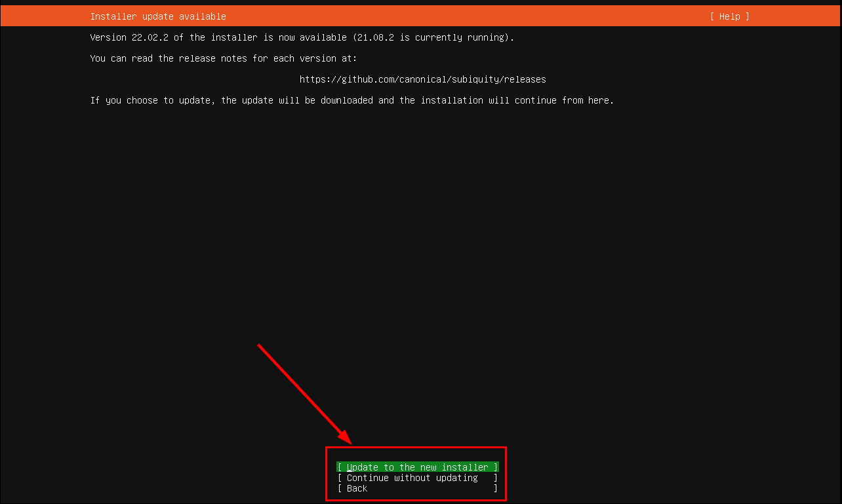Click the red arrow's tail end
The height and width of the screenshot is (504, 842).
coord(260,345)
